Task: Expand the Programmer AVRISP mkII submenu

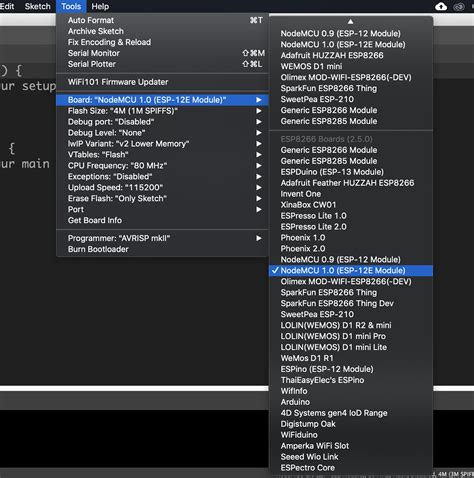Action: pyautogui.click(x=162, y=238)
